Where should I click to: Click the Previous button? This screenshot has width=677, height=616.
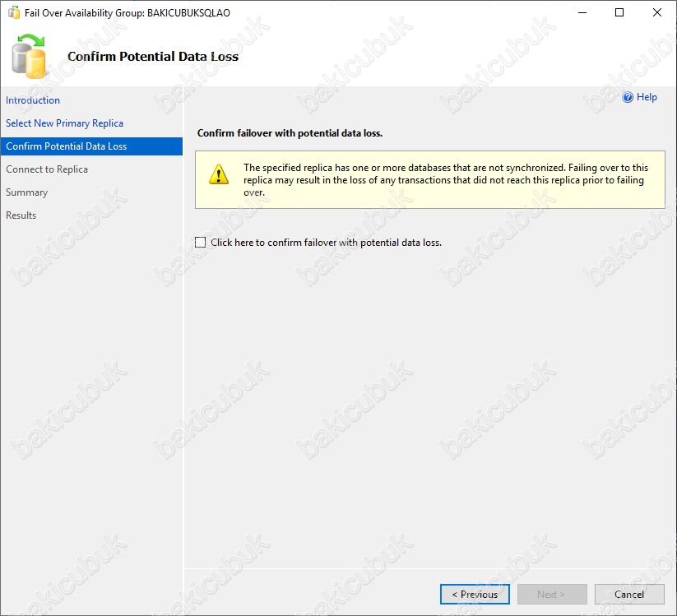pyautogui.click(x=475, y=595)
